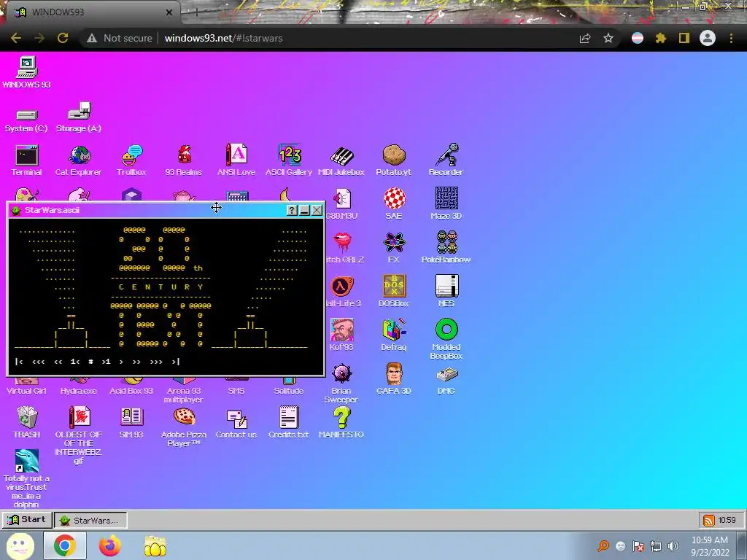Click the volume speaker tray icon

(673, 545)
